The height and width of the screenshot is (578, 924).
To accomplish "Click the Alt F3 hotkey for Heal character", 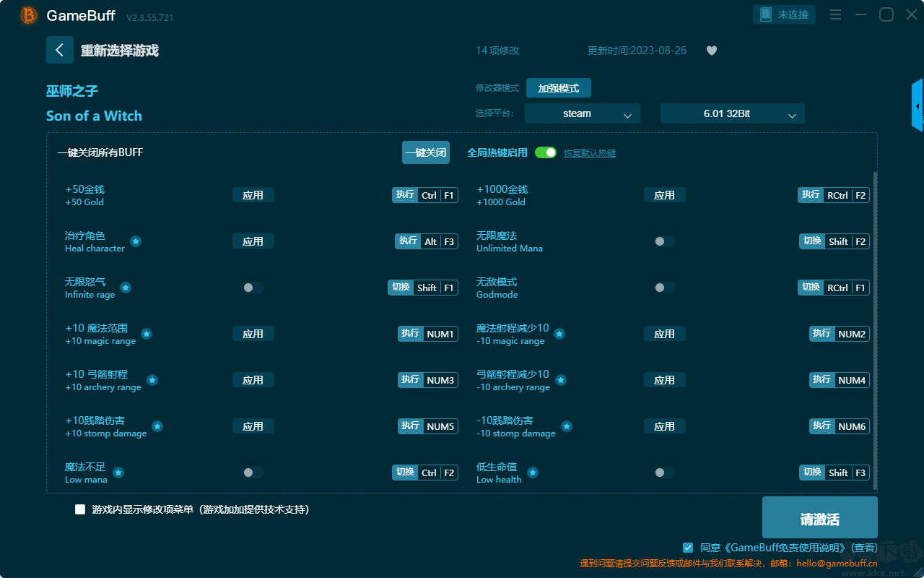I will (x=427, y=241).
